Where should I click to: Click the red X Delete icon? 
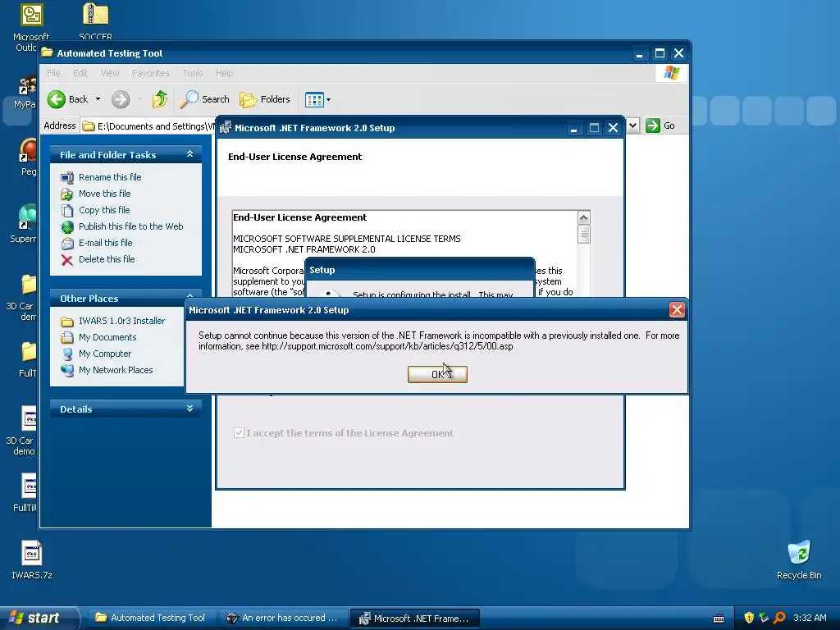click(67, 260)
